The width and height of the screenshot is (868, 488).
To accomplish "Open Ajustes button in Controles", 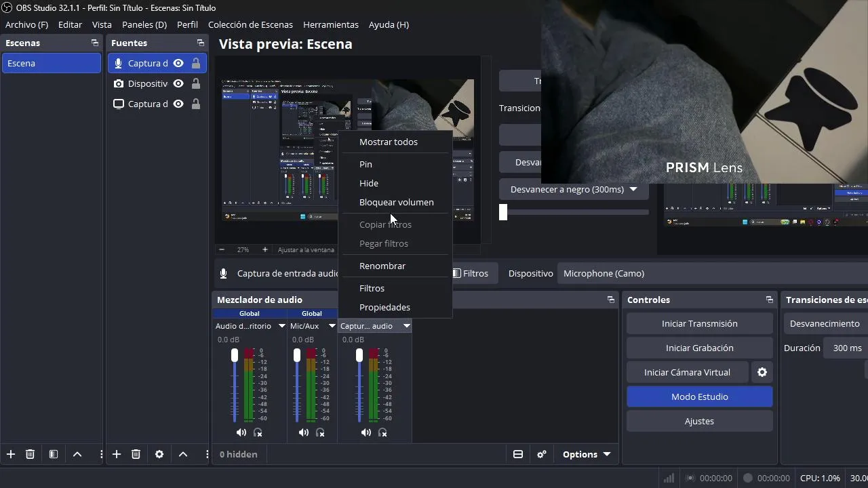I will pos(700,421).
